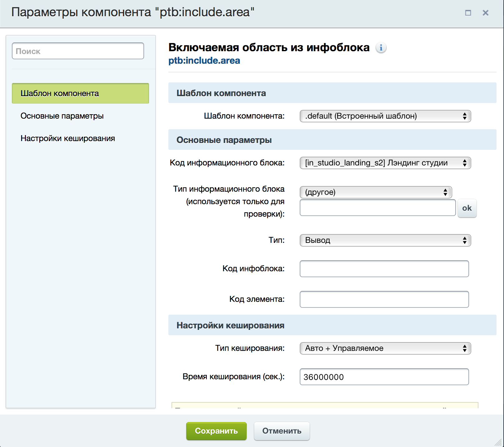Click the Настройки кеширования section header
This screenshot has width=504, height=447.
point(332,325)
